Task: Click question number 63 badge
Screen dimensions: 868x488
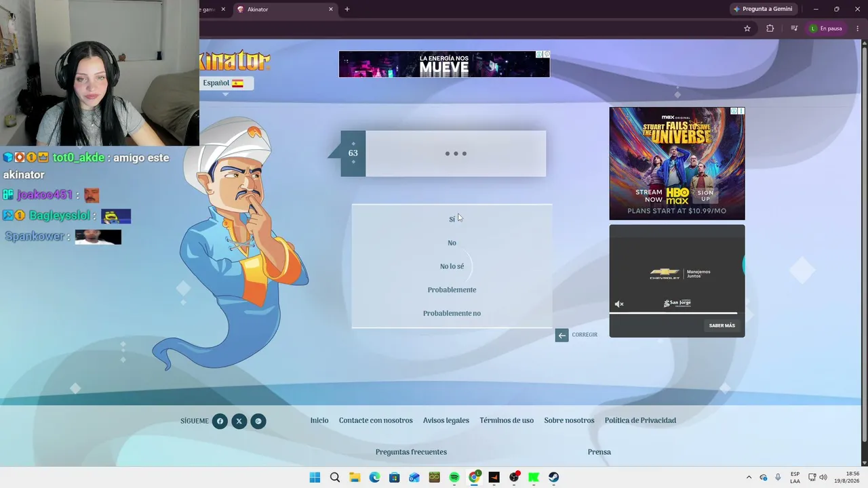Action: pyautogui.click(x=353, y=153)
